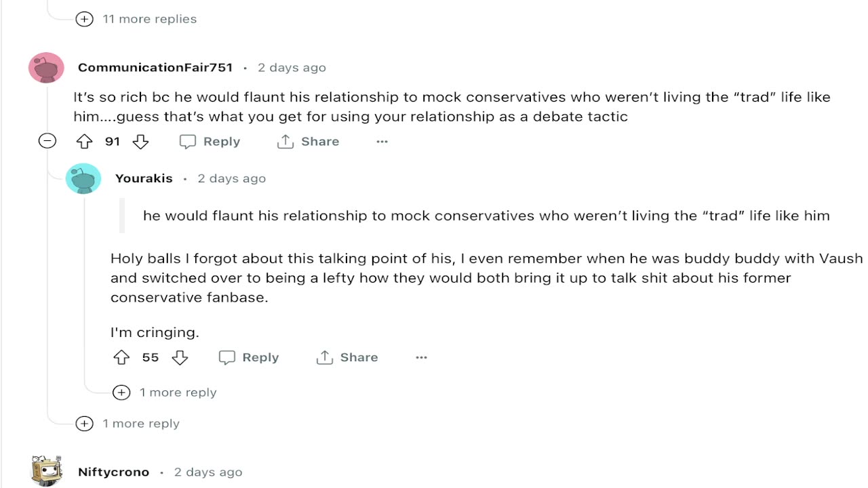
Task: Reply to Yourakis's comment
Action: click(249, 357)
